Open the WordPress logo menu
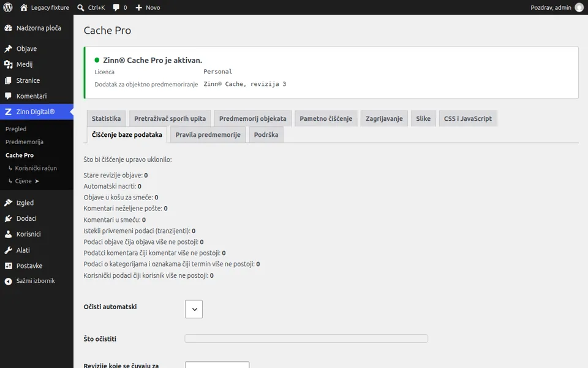 [8, 7]
